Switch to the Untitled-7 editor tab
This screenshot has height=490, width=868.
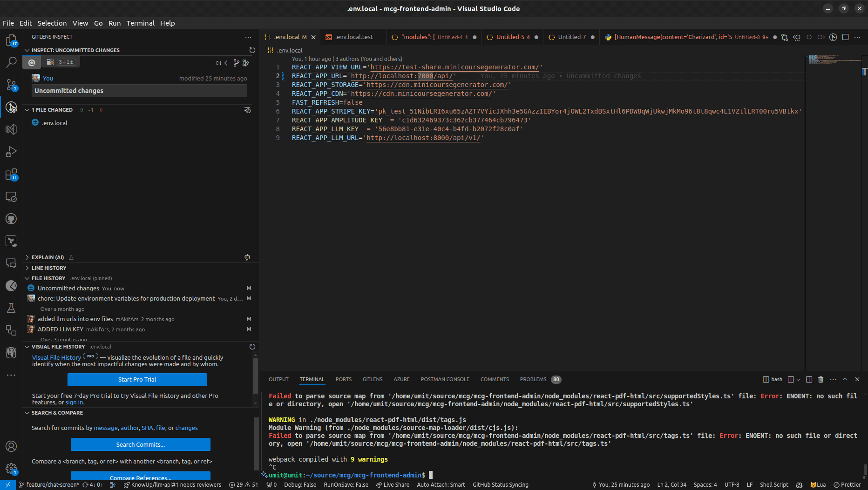pos(572,37)
